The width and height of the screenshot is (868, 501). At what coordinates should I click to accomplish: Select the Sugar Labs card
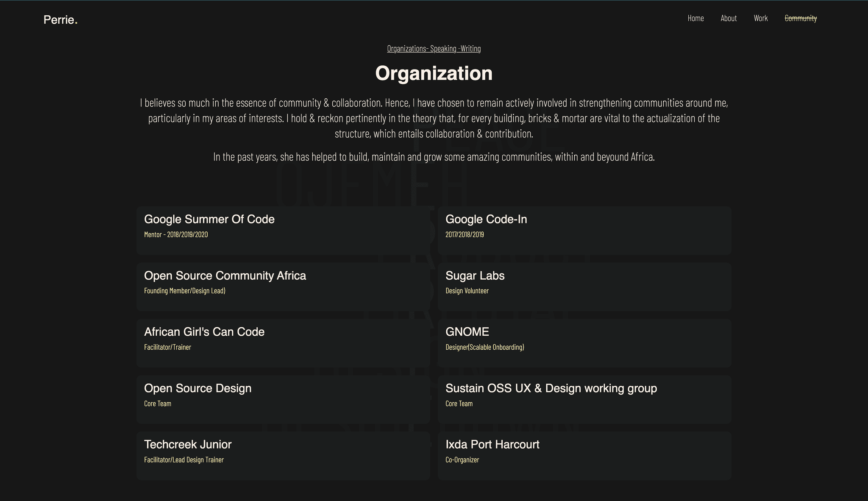tap(584, 287)
